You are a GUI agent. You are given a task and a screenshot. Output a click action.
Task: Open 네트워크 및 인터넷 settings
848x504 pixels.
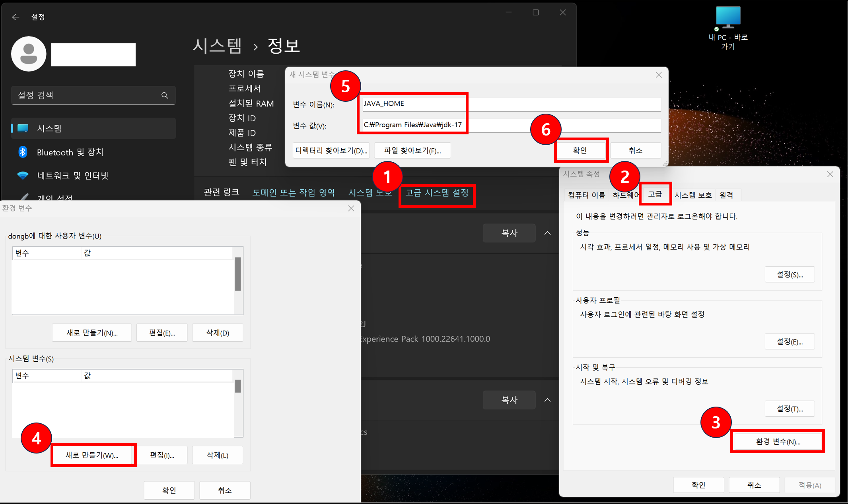click(72, 175)
